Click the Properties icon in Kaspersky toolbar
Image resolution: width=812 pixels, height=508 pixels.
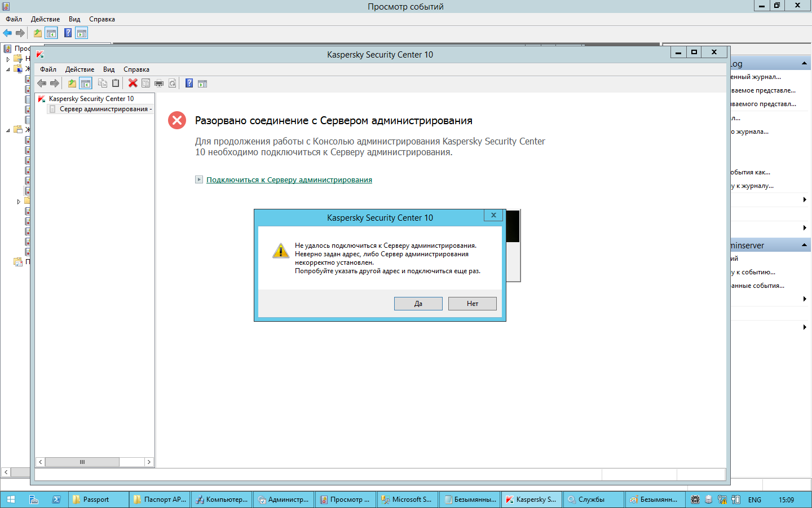pyautogui.click(x=145, y=84)
